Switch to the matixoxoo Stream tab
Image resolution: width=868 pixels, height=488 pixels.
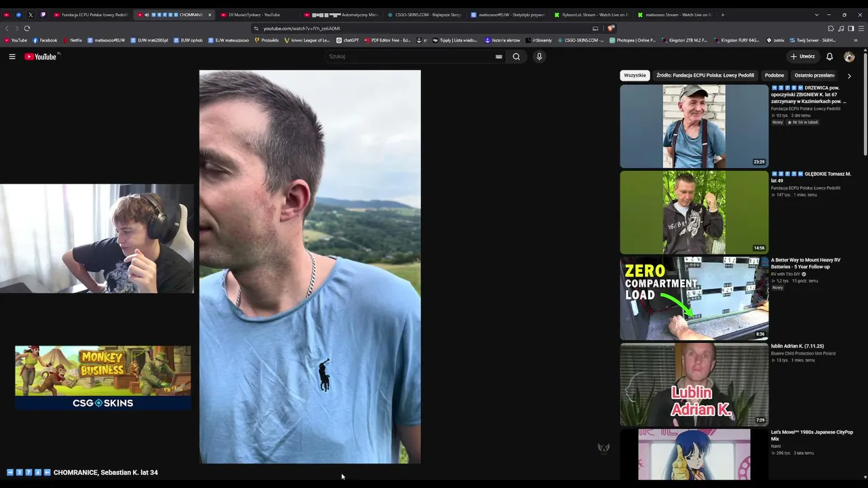click(x=674, y=15)
